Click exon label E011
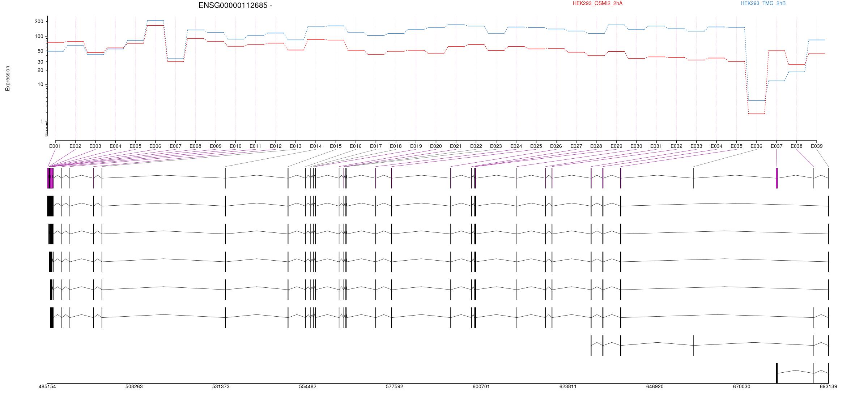This screenshot has width=868, height=394. point(255,146)
